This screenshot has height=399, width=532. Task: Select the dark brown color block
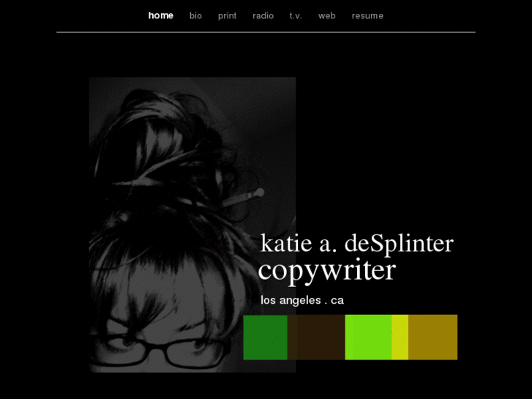(x=315, y=337)
